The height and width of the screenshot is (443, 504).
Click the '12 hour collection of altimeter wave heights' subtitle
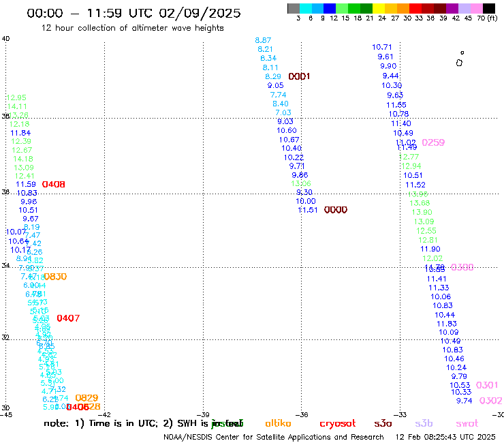click(132, 28)
